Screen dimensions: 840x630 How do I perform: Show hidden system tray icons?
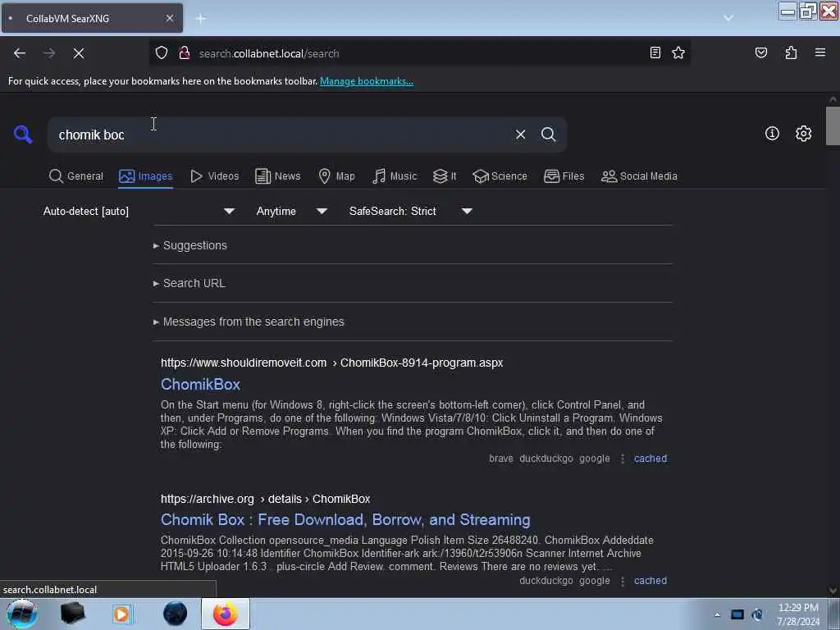pyautogui.click(x=717, y=614)
